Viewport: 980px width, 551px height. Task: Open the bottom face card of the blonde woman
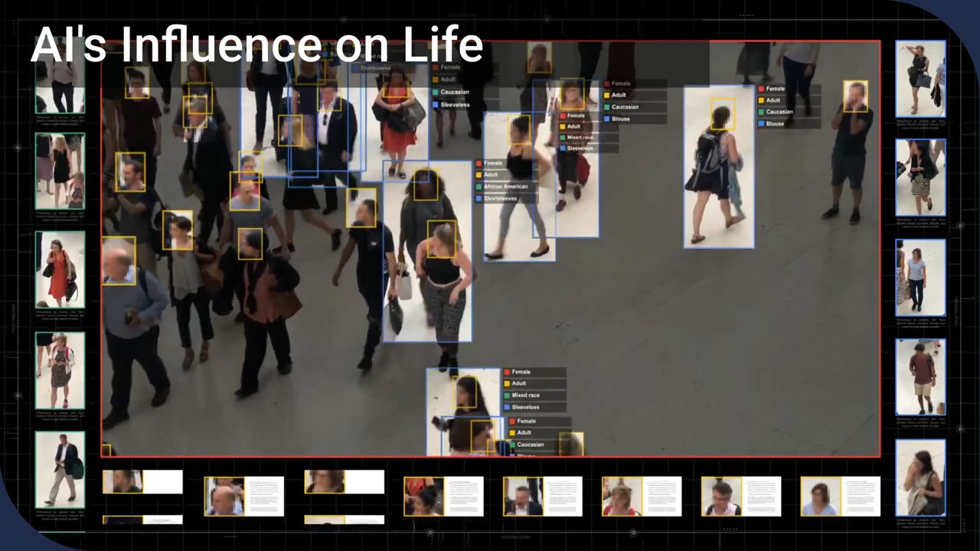tap(642, 496)
